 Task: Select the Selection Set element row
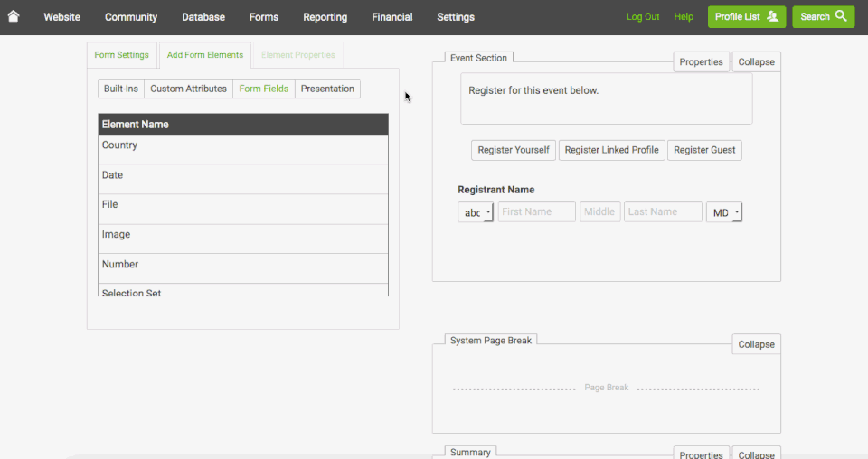243,290
